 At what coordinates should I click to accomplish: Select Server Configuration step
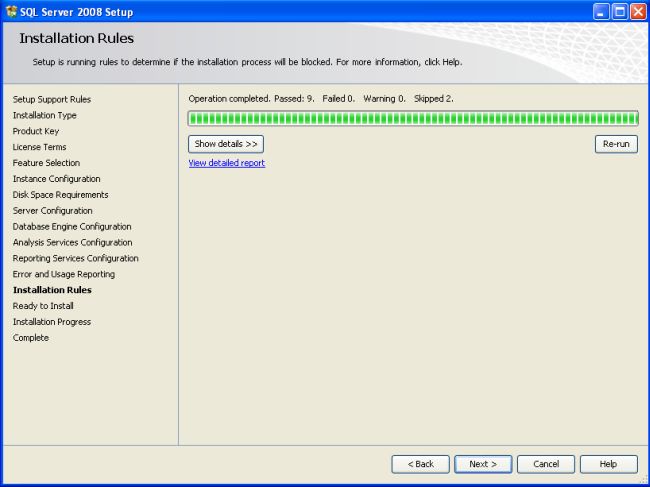pos(53,211)
